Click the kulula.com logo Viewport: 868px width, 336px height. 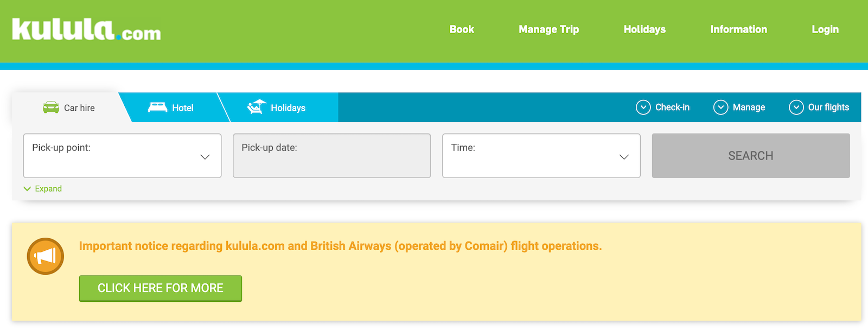[85, 31]
